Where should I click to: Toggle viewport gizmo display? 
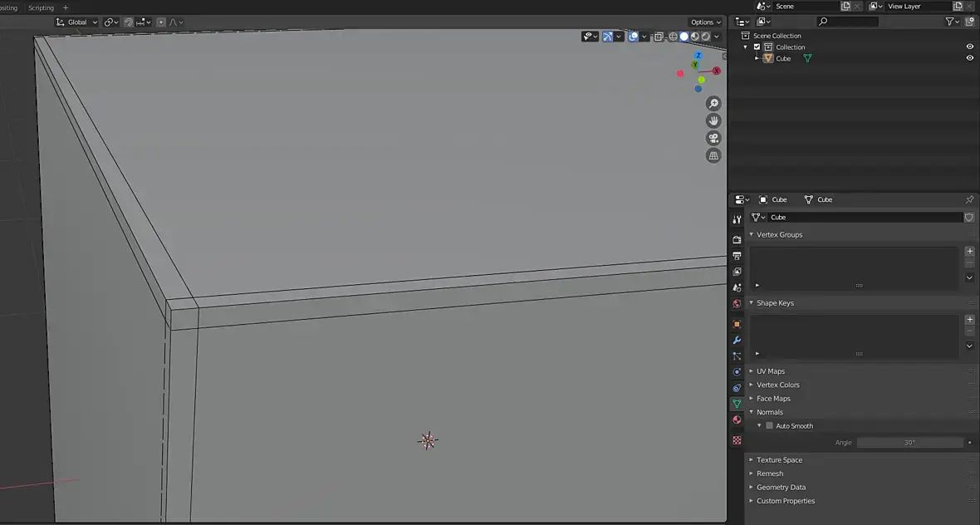pyautogui.click(x=607, y=37)
